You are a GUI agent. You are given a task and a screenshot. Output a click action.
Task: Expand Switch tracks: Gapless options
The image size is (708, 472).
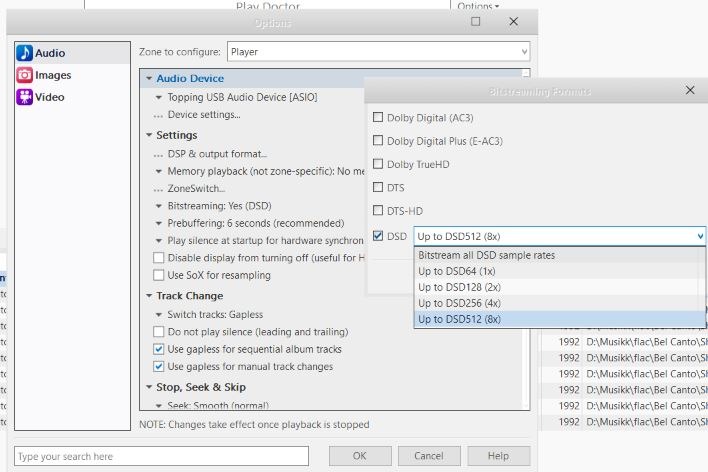(x=158, y=315)
